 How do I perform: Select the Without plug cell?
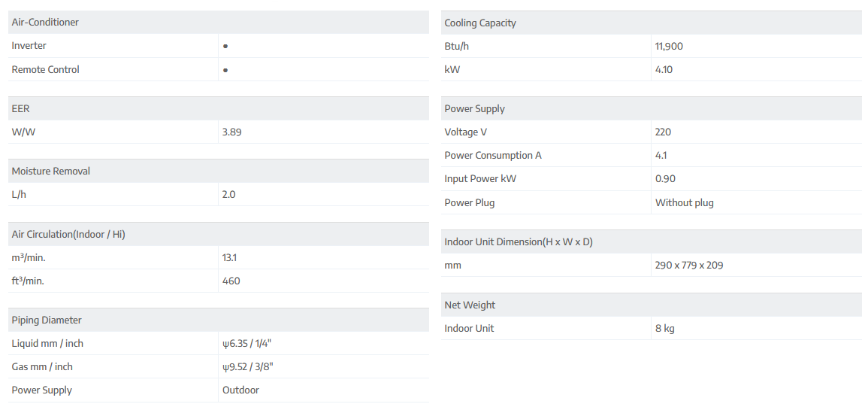(684, 202)
